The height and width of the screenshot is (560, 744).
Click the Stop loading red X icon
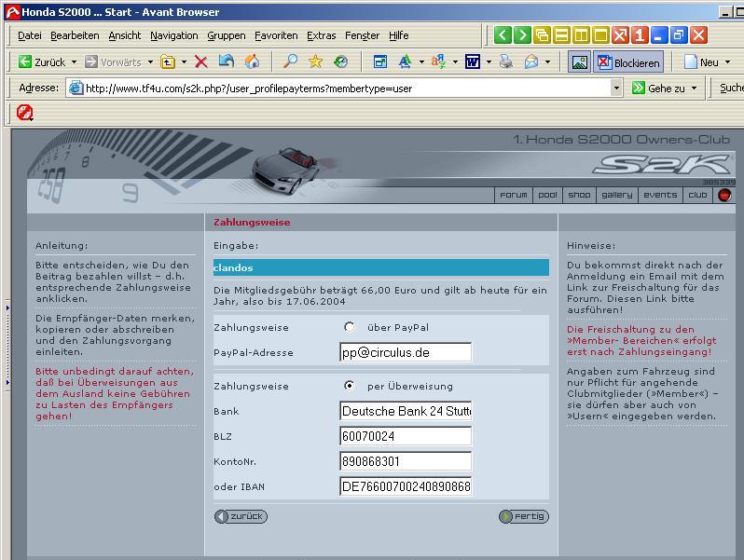click(200, 62)
